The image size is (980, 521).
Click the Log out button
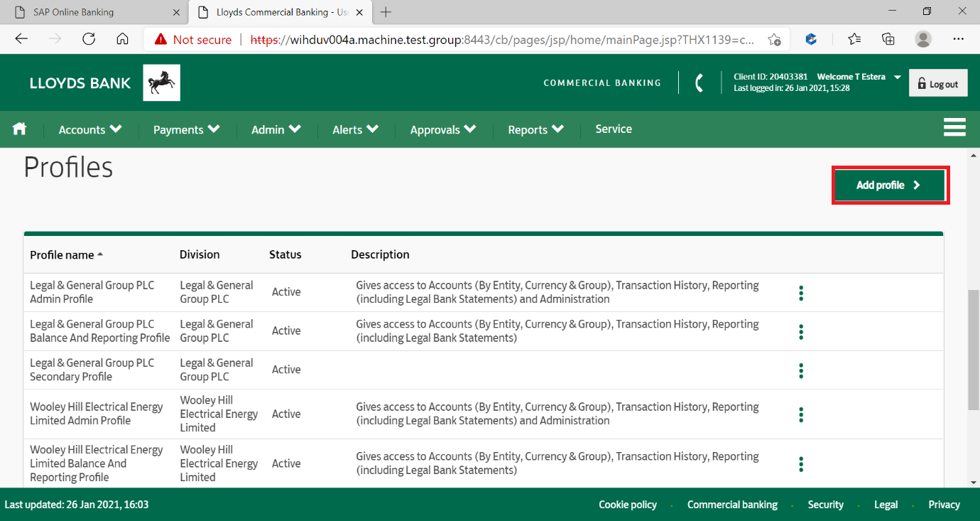pos(938,84)
